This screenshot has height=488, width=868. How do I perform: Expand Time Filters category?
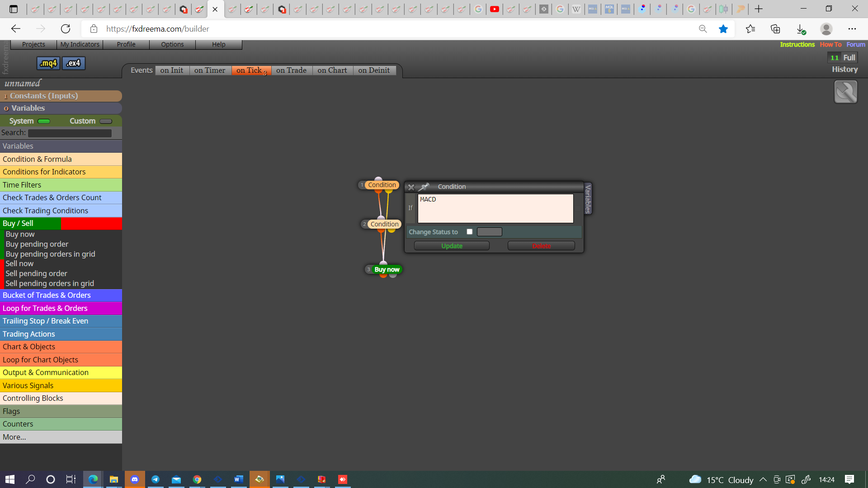(x=61, y=185)
